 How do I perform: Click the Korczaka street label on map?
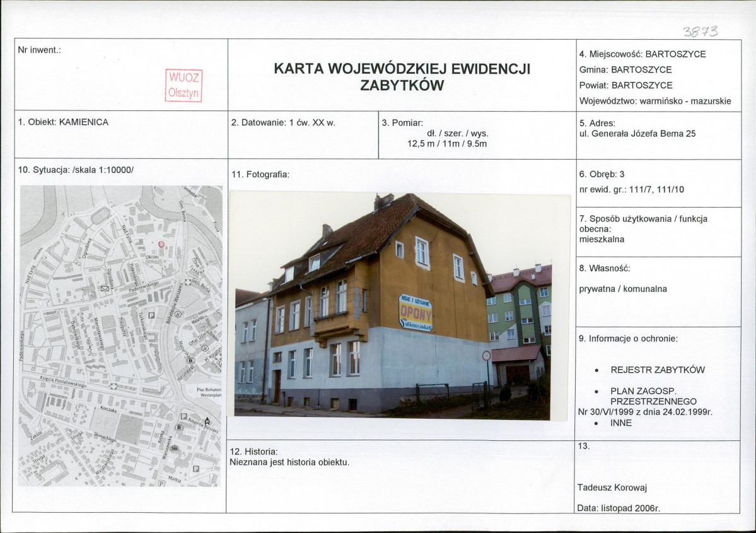point(108,409)
